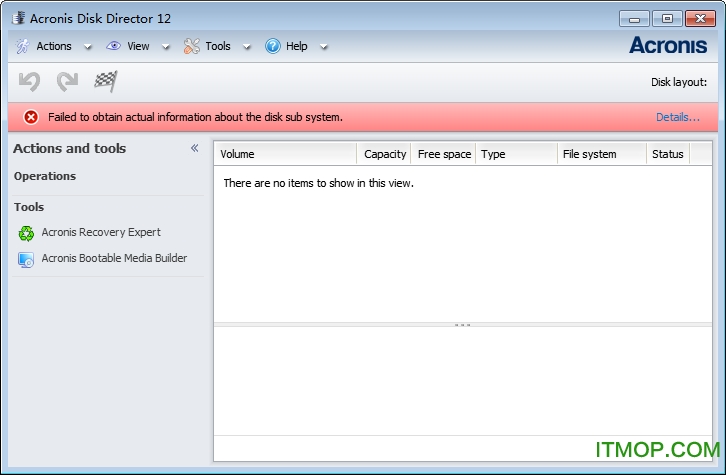726x475 pixels.
Task: Click the Redo arrow icon
Action: (x=67, y=82)
